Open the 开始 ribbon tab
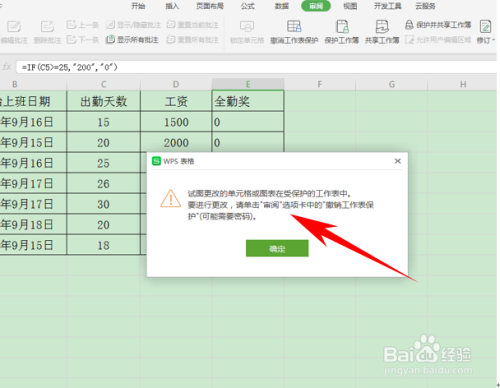This screenshot has width=500, height=388. tap(138, 6)
